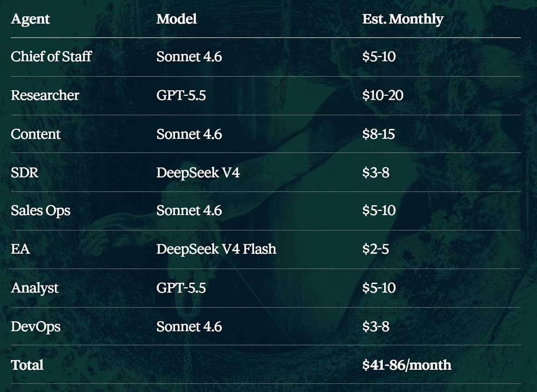Select the Analyst agent cell
Image resolution: width=537 pixels, height=392 pixels.
[34, 288]
